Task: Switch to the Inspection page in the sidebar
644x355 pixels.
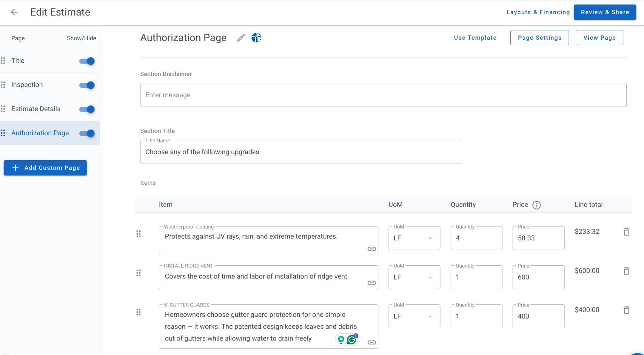Action: point(27,85)
